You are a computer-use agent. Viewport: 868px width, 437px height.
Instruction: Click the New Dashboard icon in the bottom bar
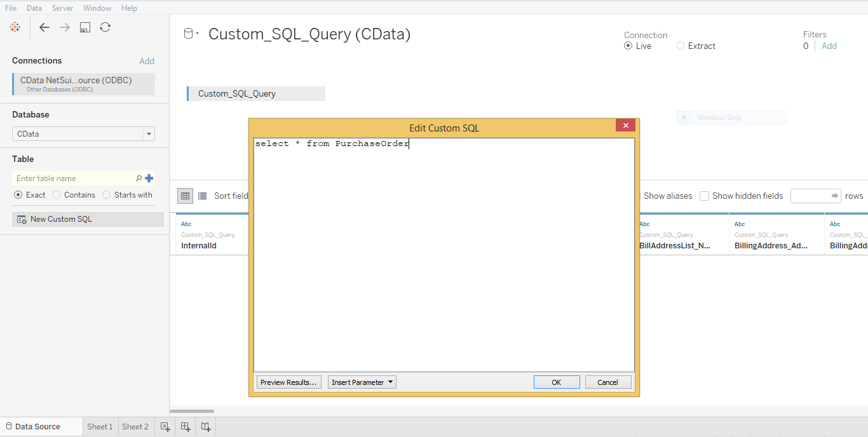pos(185,426)
